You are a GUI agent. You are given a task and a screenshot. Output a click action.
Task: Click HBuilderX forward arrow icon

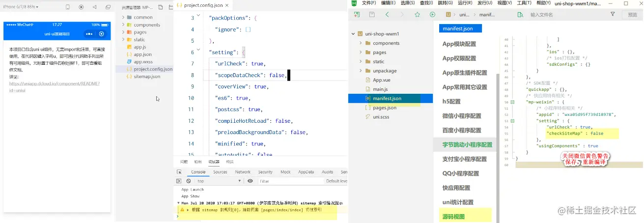(402, 15)
